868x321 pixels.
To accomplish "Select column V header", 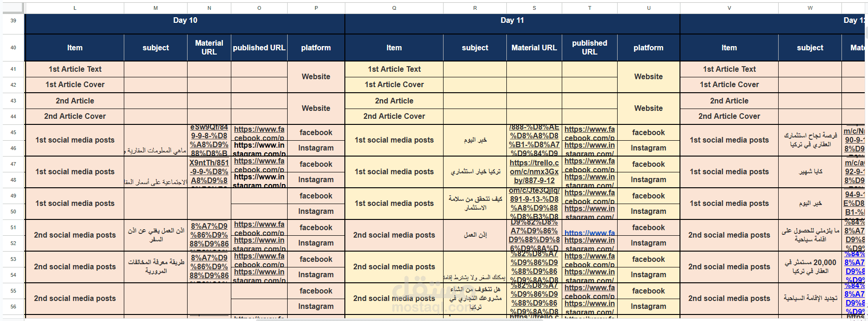I will pyautogui.click(x=729, y=8).
